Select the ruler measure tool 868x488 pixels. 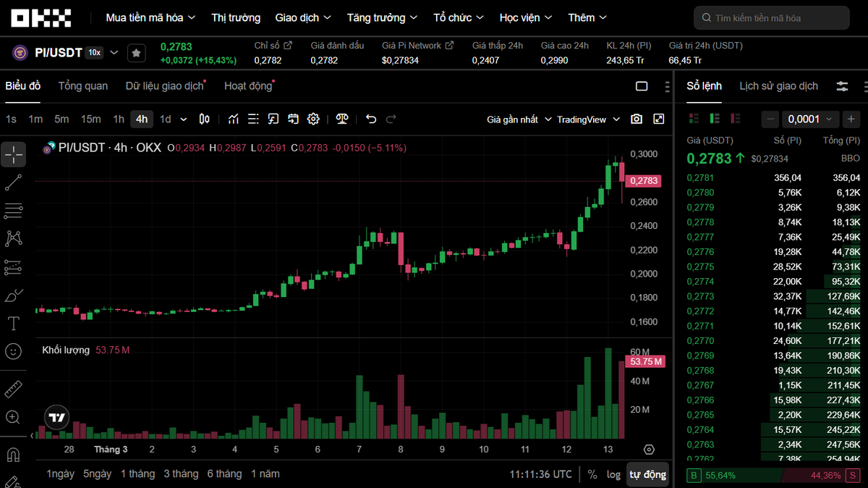click(x=13, y=389)
